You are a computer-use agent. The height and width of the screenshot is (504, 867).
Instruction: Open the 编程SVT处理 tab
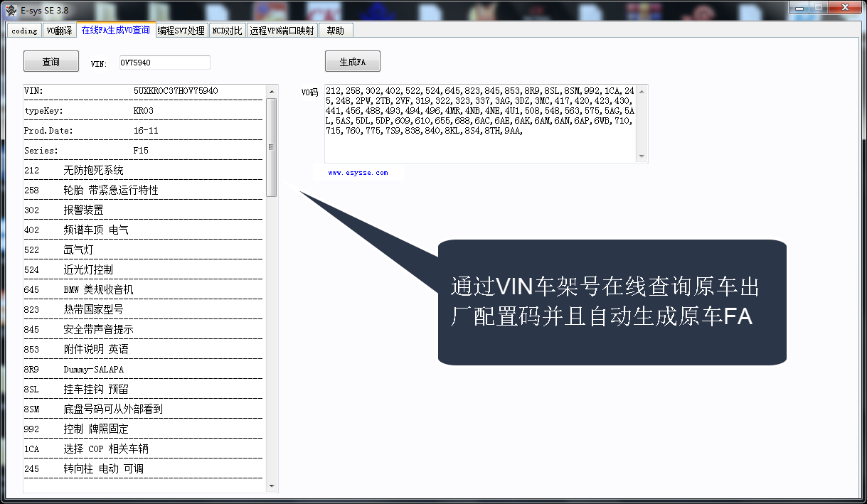point(181,31)
